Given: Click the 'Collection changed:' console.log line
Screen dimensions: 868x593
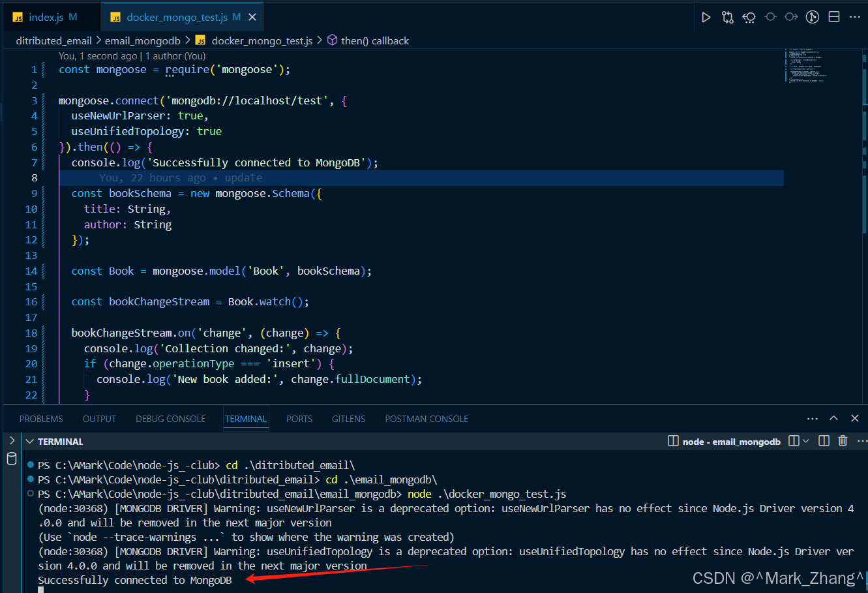Looking at the screenshot, I should tap(218, 348).
